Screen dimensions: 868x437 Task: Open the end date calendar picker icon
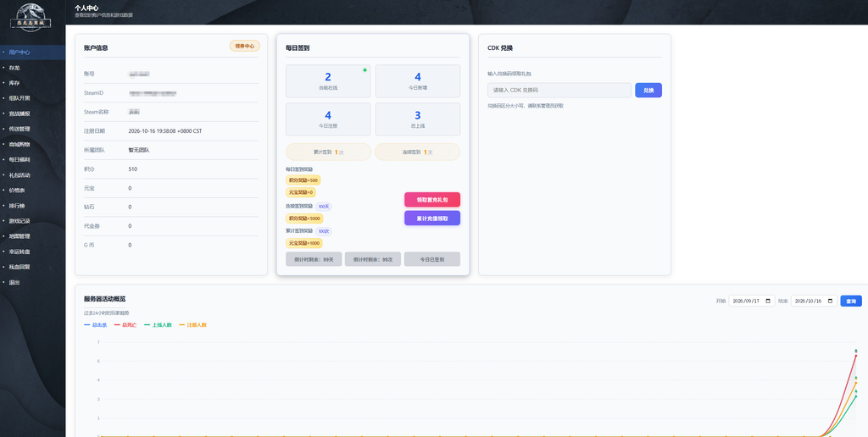[830, 301]
